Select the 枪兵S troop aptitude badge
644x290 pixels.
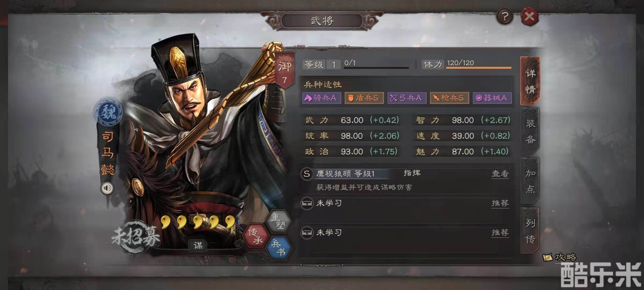coord(449,98)
